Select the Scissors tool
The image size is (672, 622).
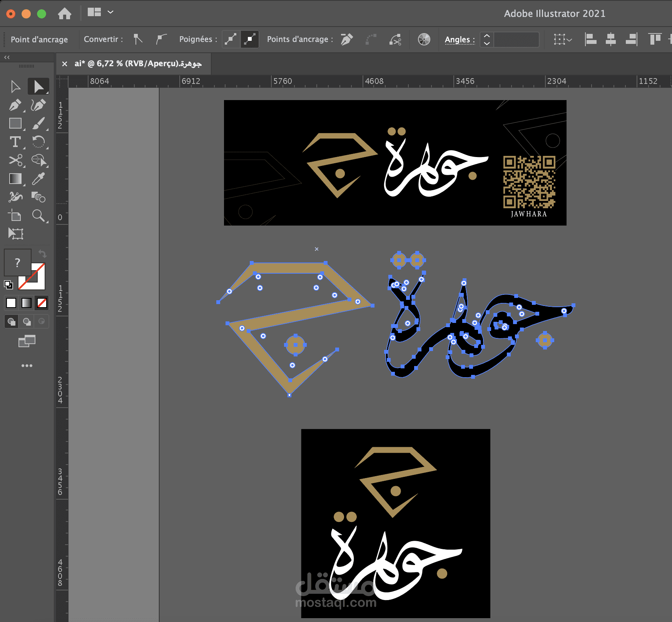15,160
